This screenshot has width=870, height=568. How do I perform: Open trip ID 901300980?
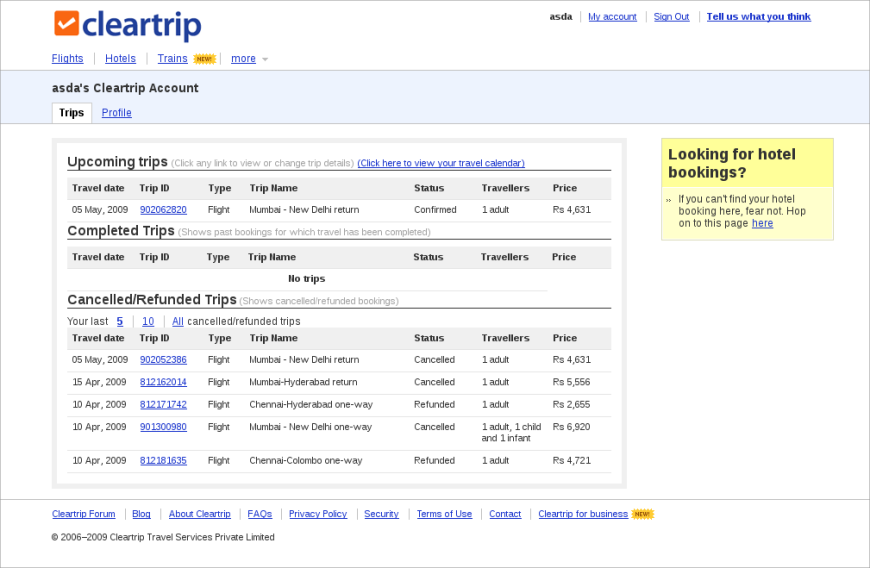[x=163, y=427]
